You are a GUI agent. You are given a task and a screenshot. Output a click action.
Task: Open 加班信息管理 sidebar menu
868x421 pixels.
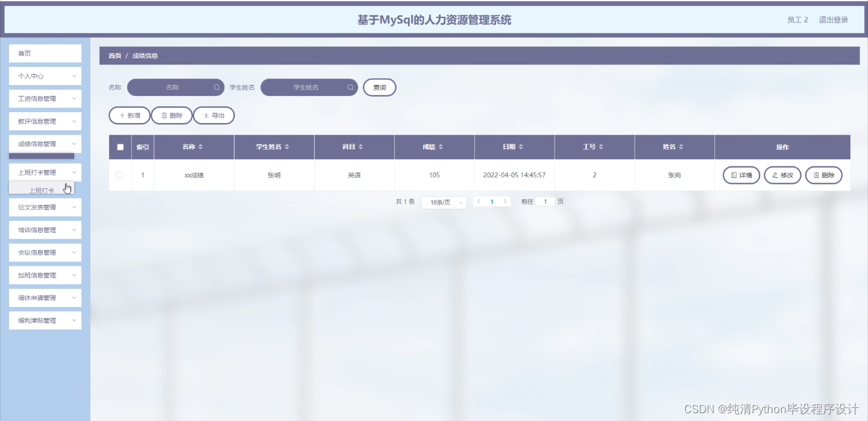point(45,275)
